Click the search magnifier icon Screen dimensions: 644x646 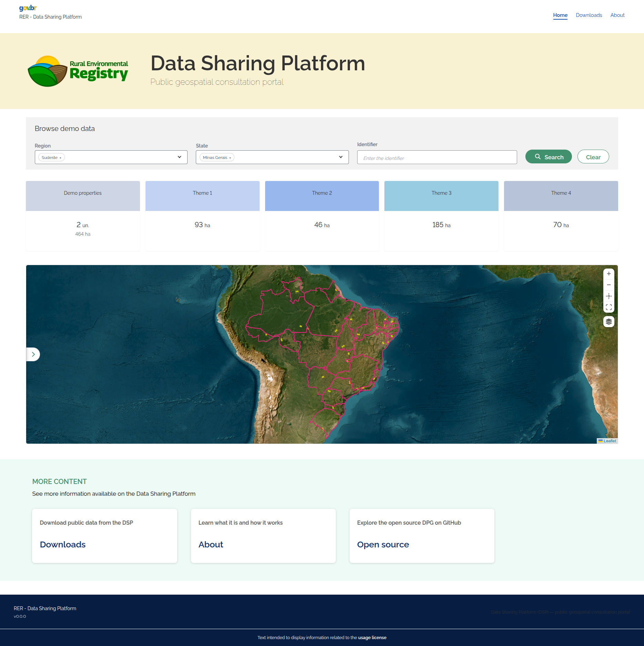pos(538,157)
